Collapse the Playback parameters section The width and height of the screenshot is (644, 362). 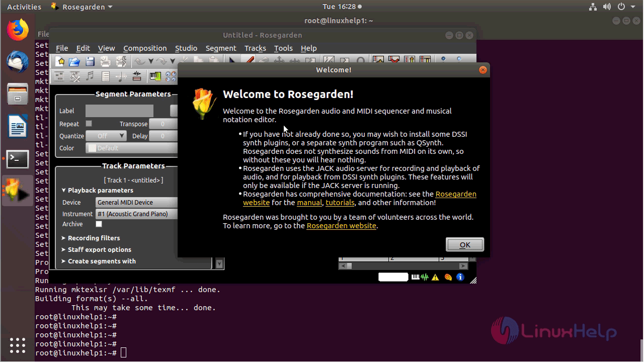coord(98,191)
